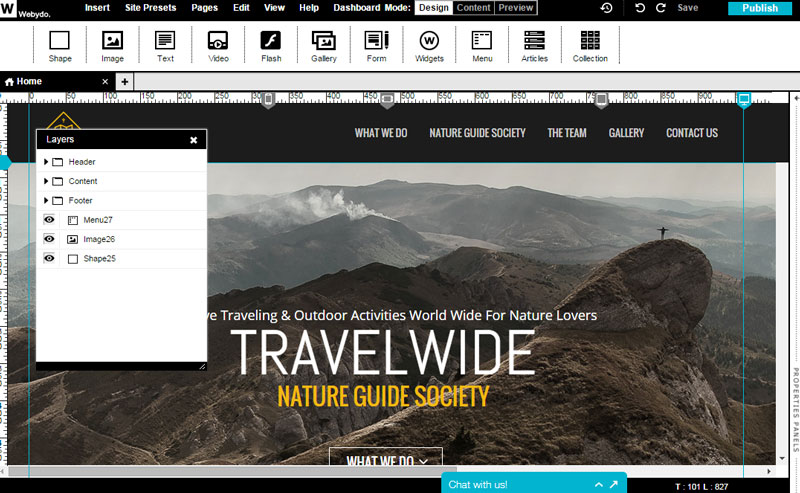Open version history clock icon
800x493 pixels.
(606, 8)
